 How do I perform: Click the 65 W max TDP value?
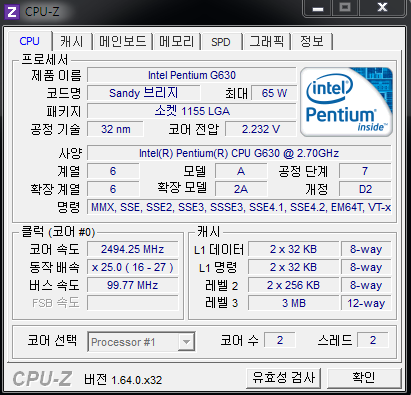click(274, 93)
